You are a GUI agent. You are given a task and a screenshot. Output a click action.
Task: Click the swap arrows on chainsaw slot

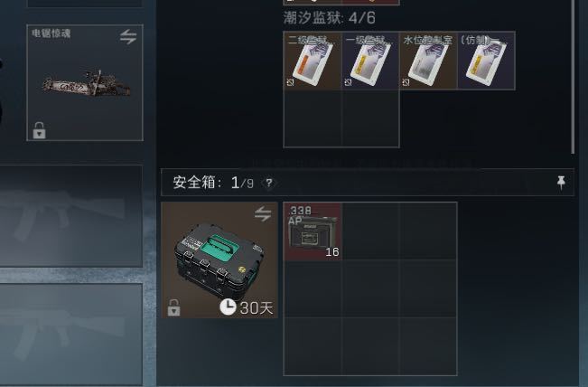coord(128,37)
